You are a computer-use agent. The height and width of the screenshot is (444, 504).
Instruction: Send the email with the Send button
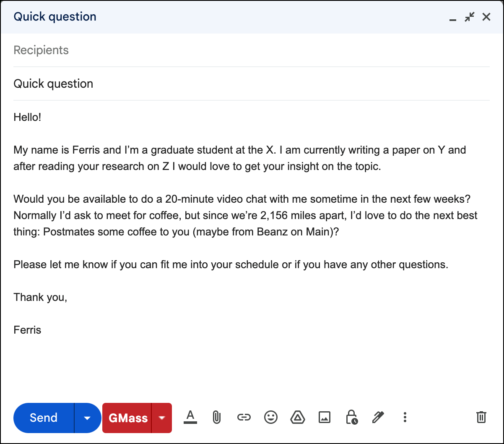[x=44, y=418]
